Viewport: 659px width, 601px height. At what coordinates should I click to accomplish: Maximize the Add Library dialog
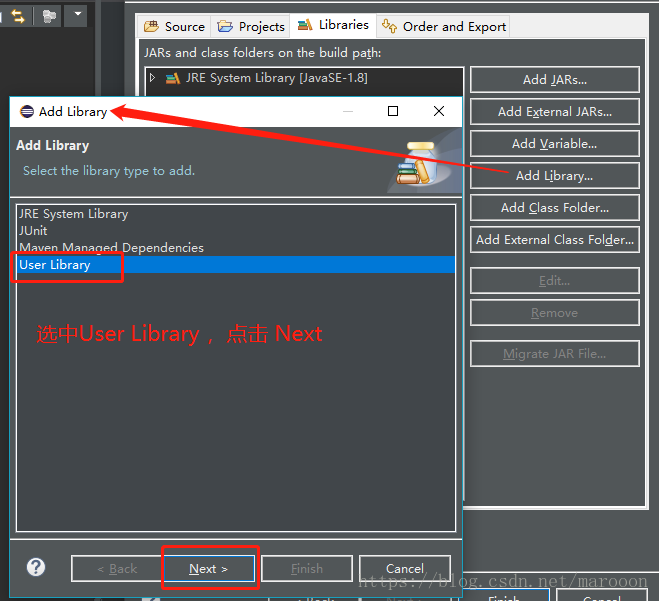coord(393,111)
